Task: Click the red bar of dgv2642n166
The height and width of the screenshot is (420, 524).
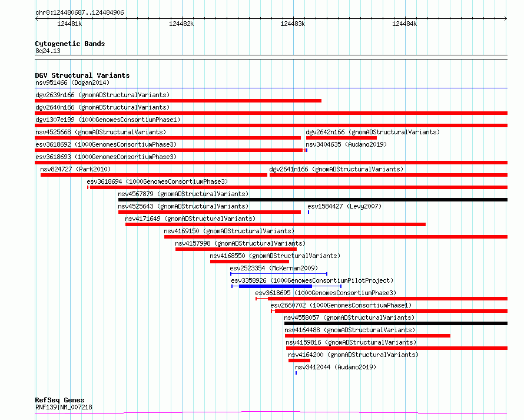Action: (x=341, y=138)
